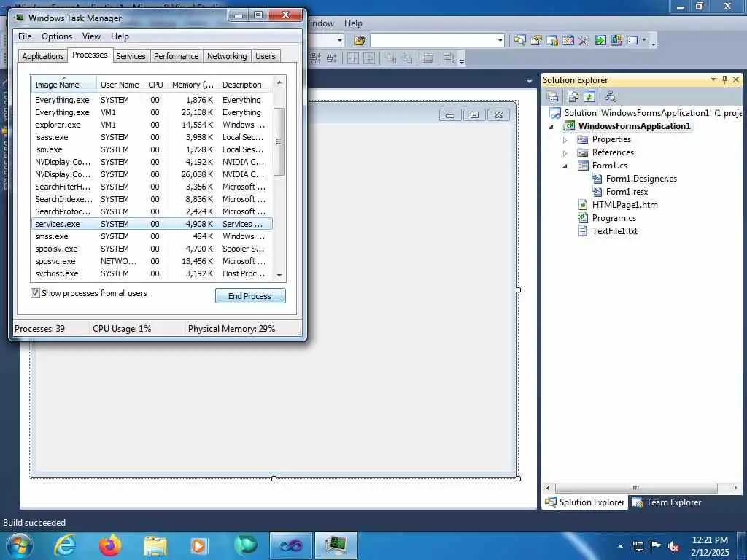The height and width of the screenshot is (560, 747).
Task: Select the spoolsv.exe process row
Action: (152, 249)
